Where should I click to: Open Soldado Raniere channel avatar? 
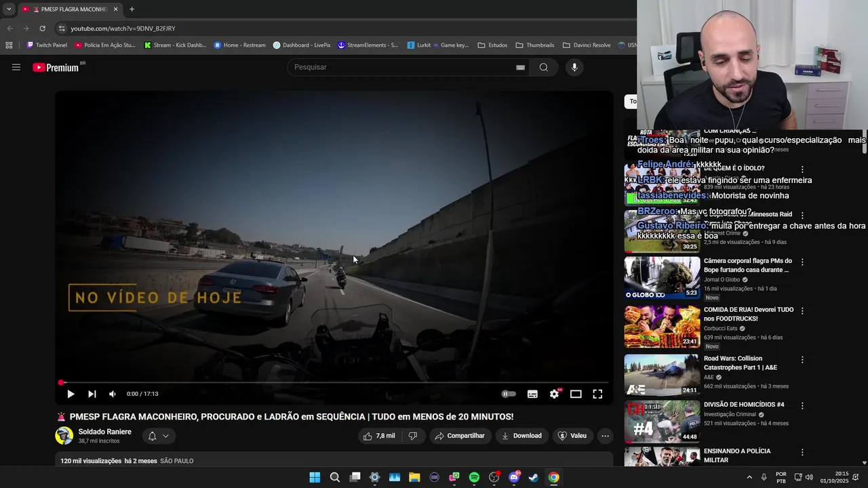pyautogui.click(x=64, y=436)
